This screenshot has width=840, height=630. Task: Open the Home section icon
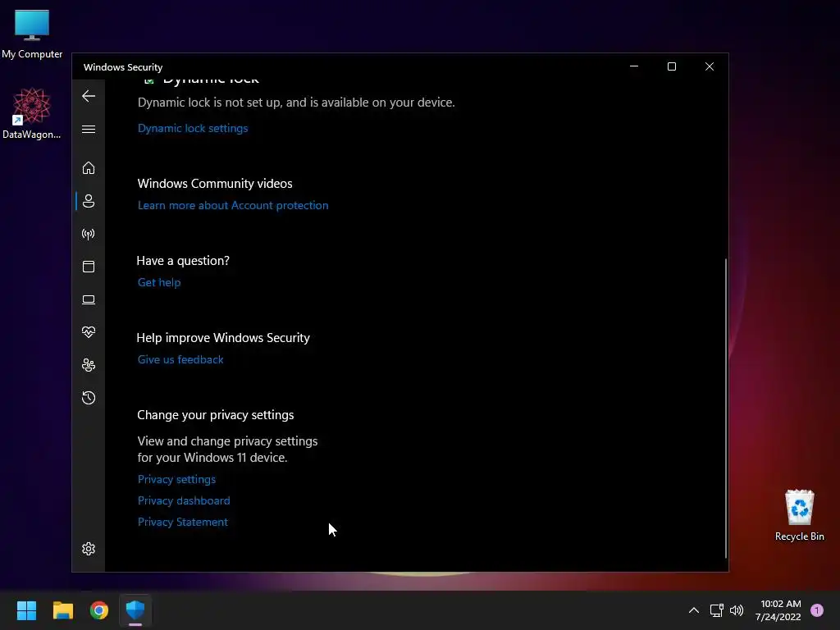point(89,168)
